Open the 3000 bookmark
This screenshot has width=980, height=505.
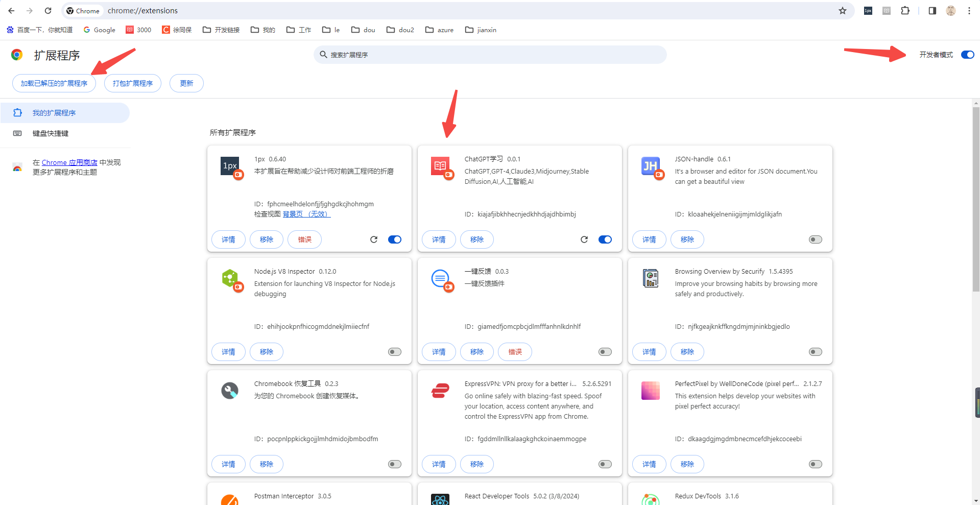pyautogui.click(x=139, y=30)
